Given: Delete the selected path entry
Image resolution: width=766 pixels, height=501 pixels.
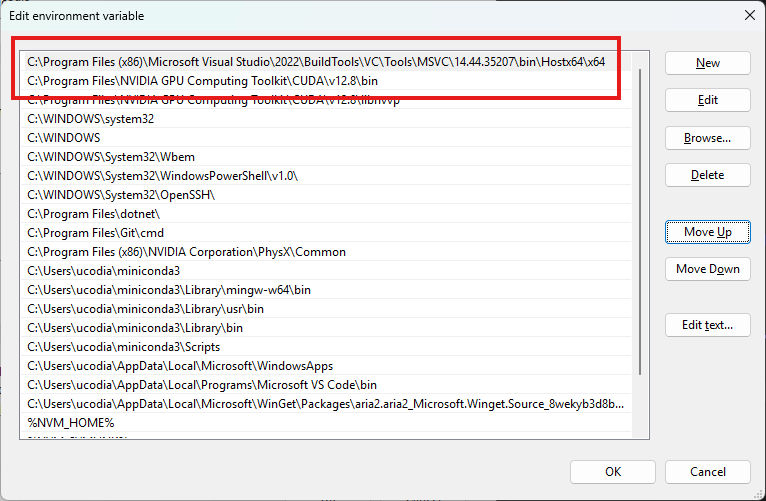Looking at the screenshot, I should click(x=708, y=175).
